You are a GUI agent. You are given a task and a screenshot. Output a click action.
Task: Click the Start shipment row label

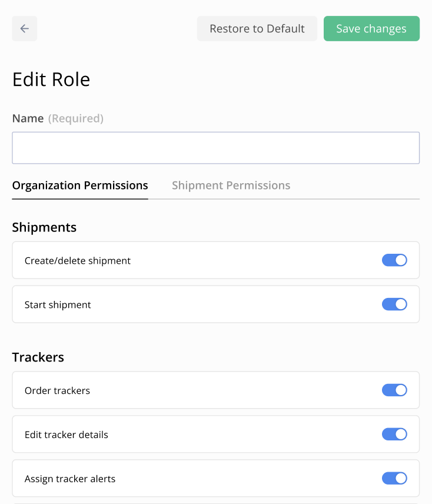58,305
